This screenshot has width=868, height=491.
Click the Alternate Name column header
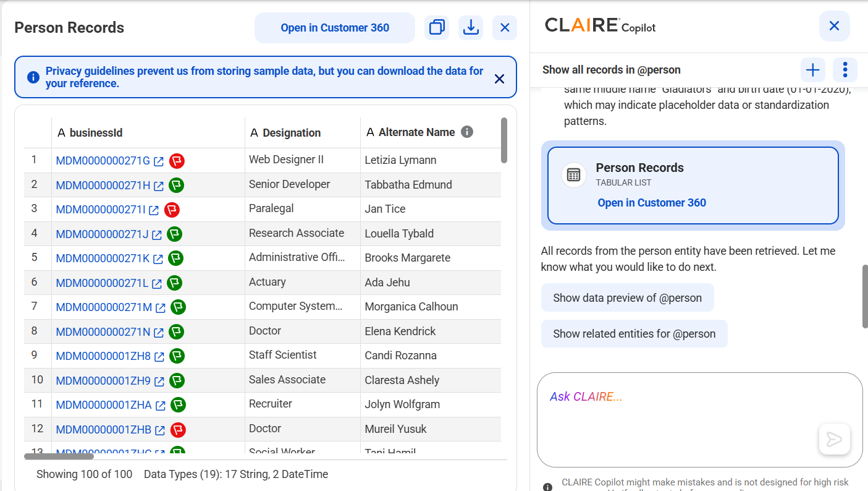click(431, 132)
